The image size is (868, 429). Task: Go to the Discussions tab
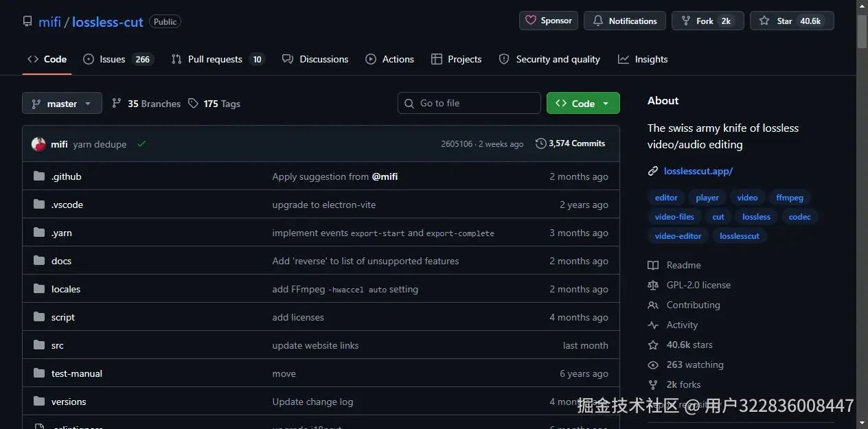316,59
